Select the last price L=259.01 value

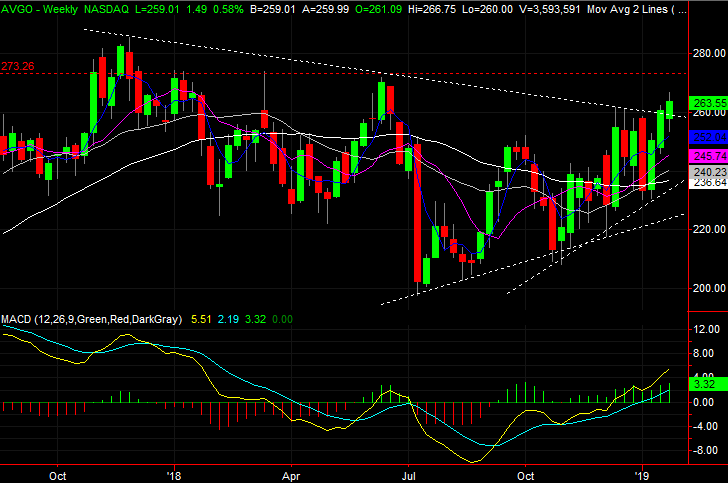[157, 9]
